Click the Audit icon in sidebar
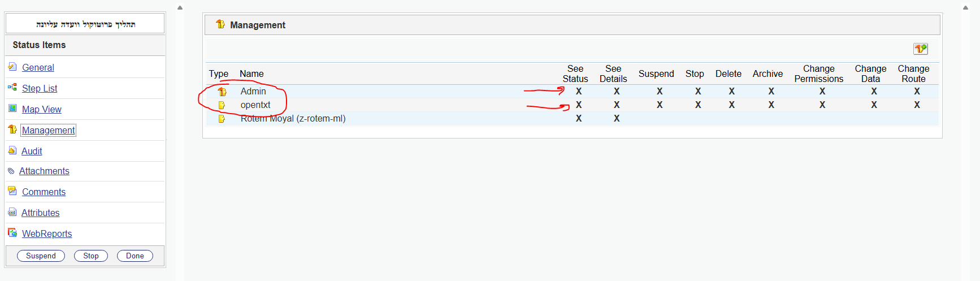 coord(12,150)
